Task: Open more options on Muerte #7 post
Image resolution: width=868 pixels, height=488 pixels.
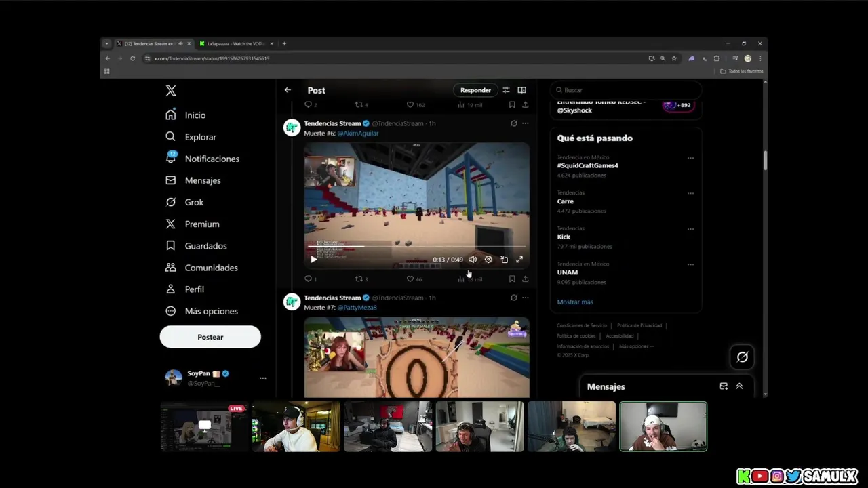Action: pyautogui.click(x=525, y=298)
